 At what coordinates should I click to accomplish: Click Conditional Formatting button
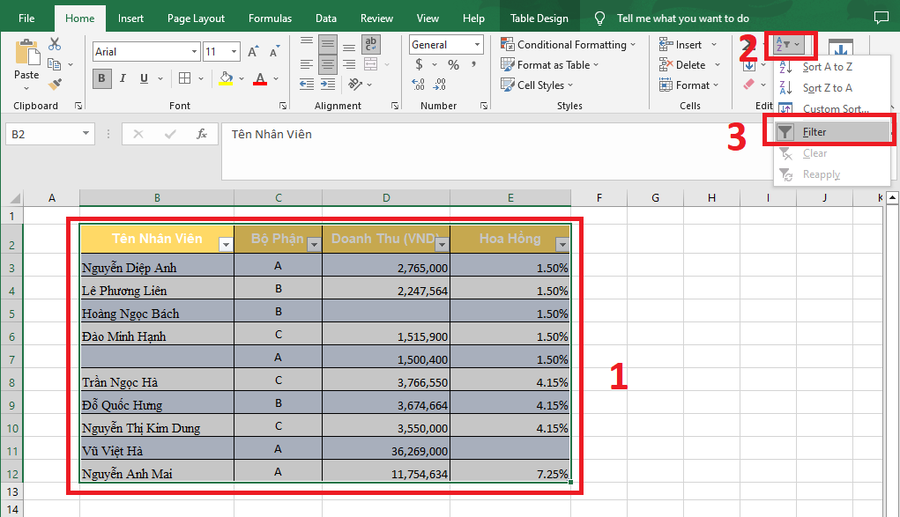pos(568,44)
